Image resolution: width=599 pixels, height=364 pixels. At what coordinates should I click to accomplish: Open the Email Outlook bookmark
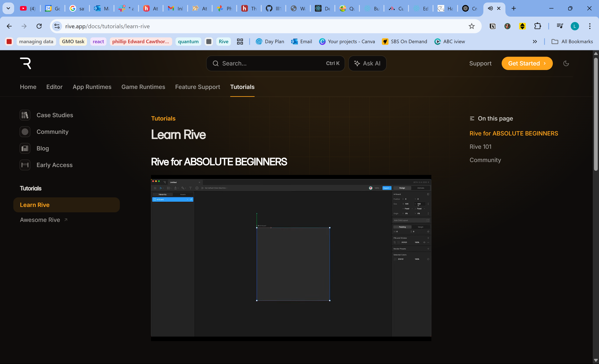(x=301, y=42)
